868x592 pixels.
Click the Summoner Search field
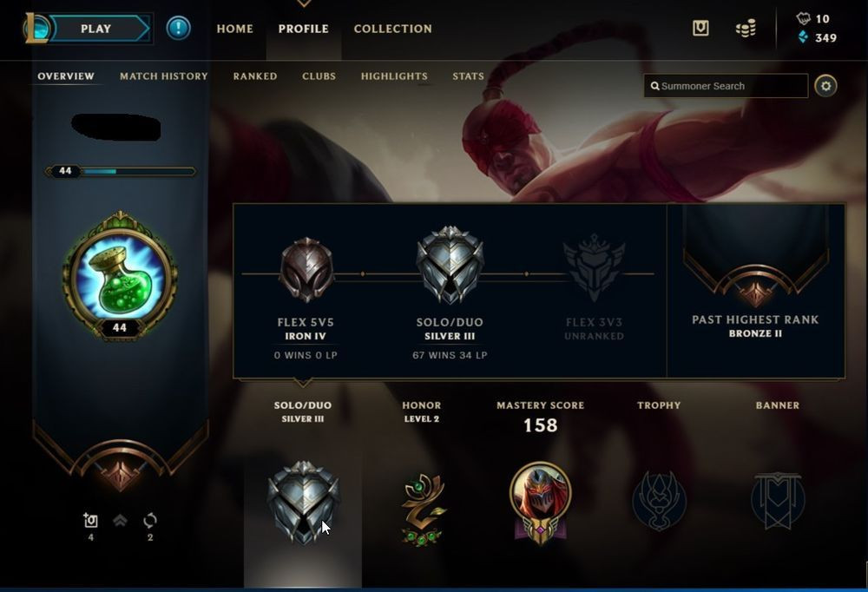point(726,86)
